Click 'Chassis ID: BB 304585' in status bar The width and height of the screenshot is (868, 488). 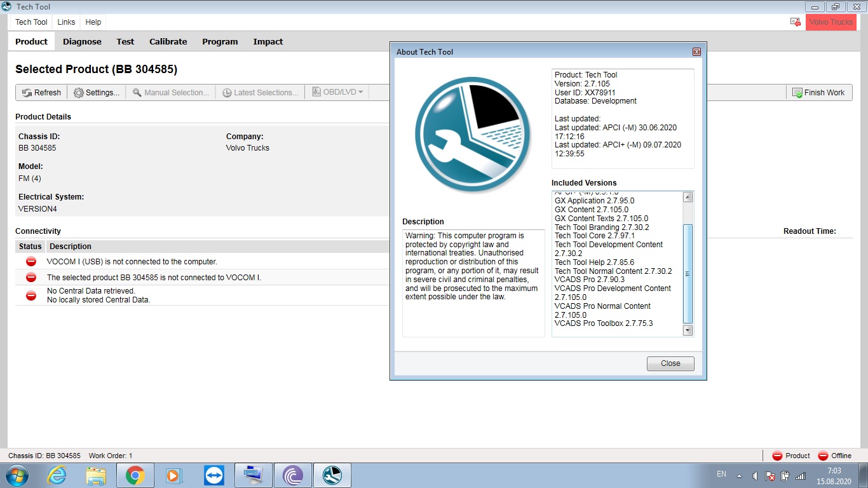coord(44,456)
